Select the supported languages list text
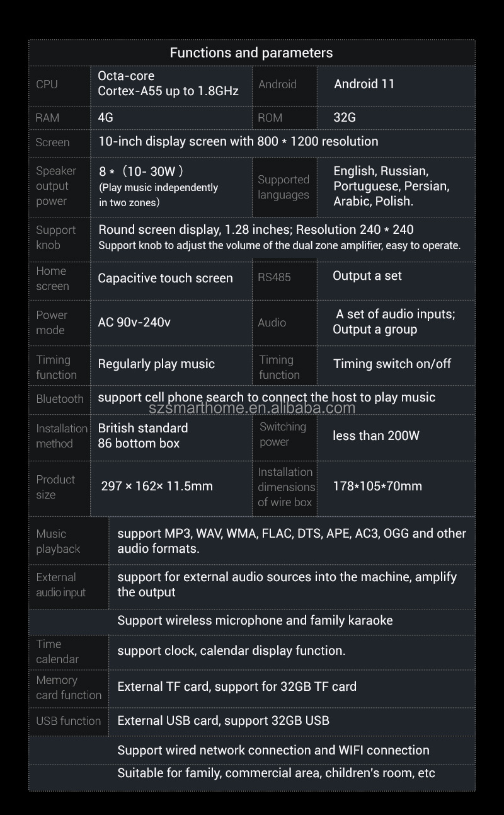 tap(391, 186)
